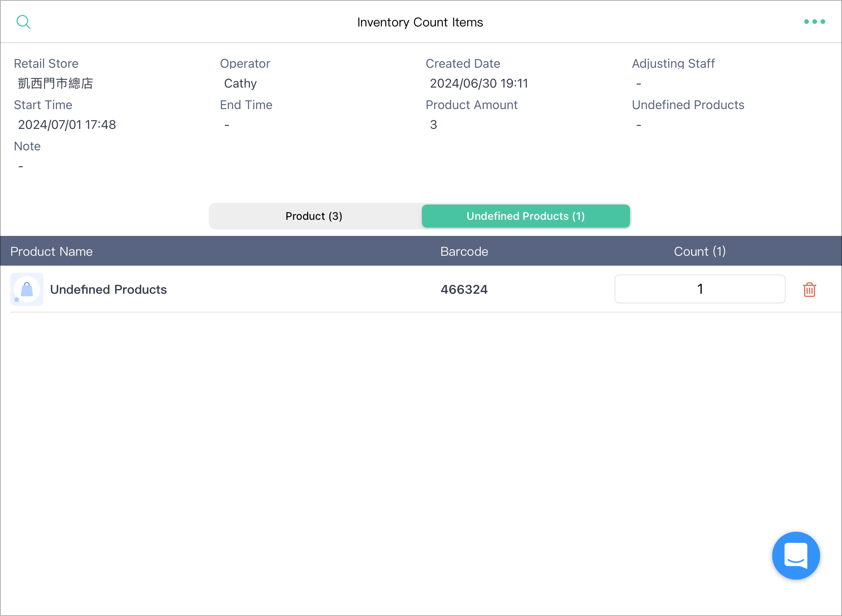Click the Operator value Cathy
Image resolution: width=842 pixels, height=616 pixels.
coord(240,83)
